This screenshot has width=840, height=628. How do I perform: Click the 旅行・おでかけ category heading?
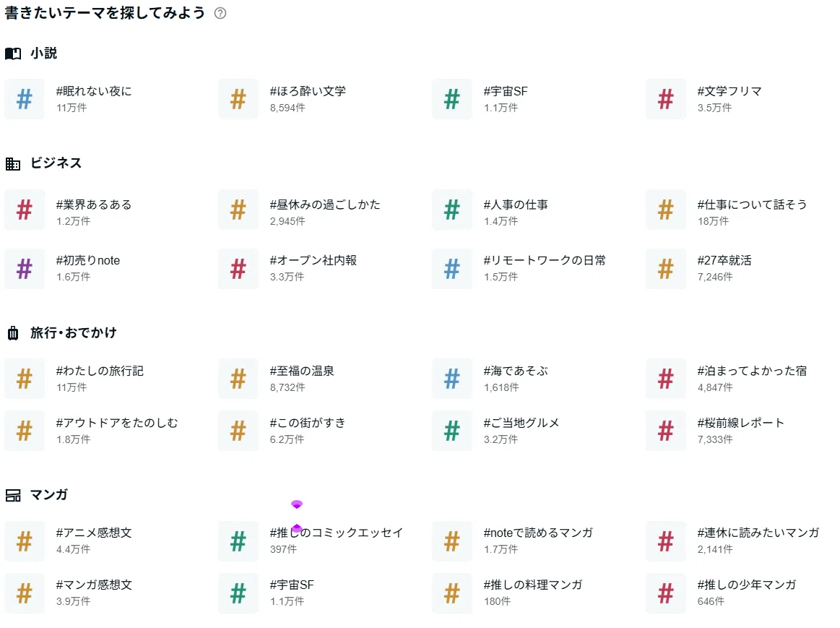74,332
